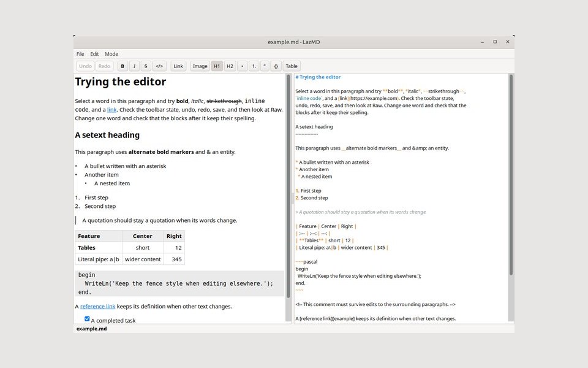Click the bold 'Tables' cell in the rendered table

coord(99,248)
